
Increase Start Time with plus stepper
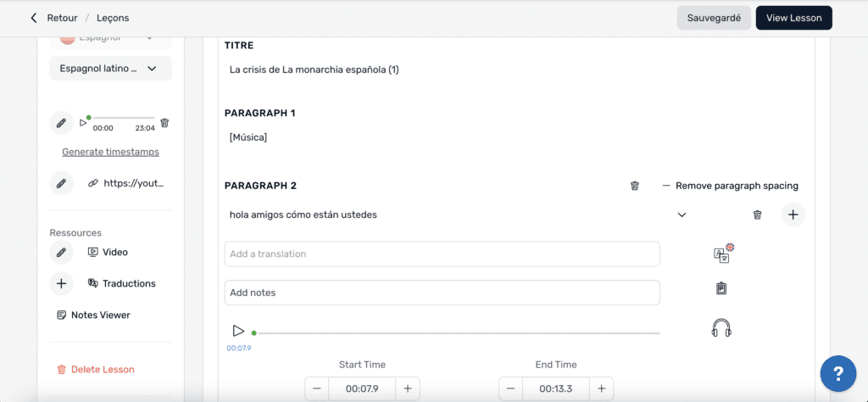407,388
